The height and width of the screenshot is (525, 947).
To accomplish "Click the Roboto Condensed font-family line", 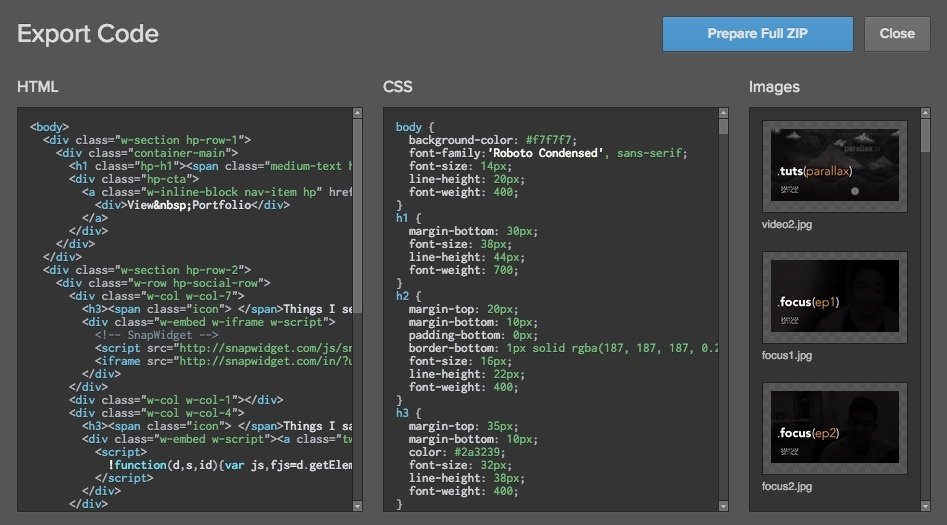I will (x=548, y=153).
